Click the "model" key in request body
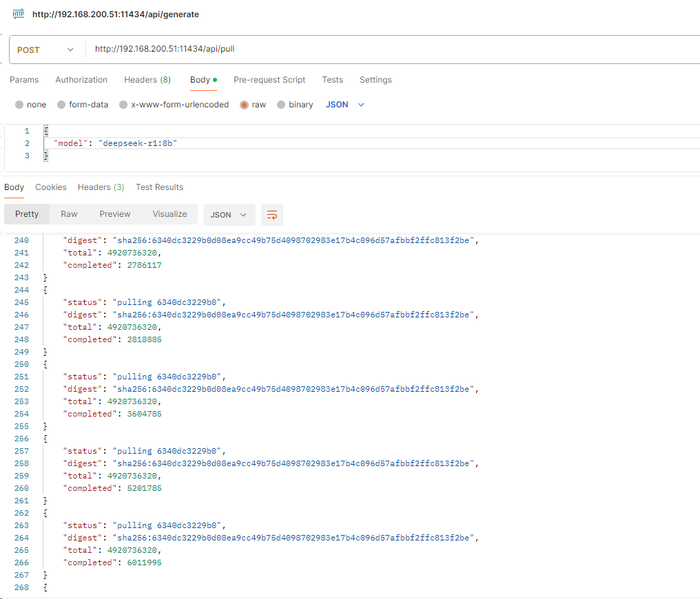 [70, 143]
